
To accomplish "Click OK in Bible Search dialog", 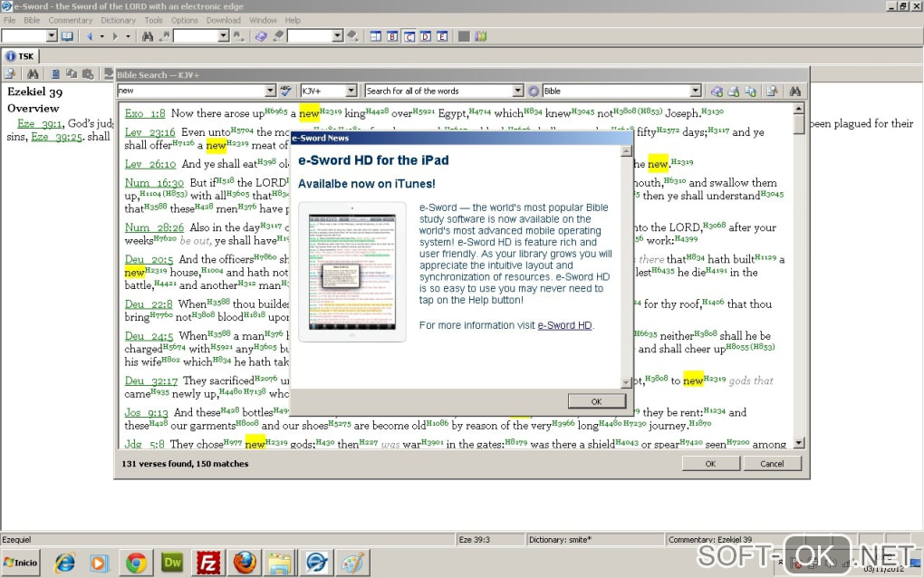I will (710, 464).
